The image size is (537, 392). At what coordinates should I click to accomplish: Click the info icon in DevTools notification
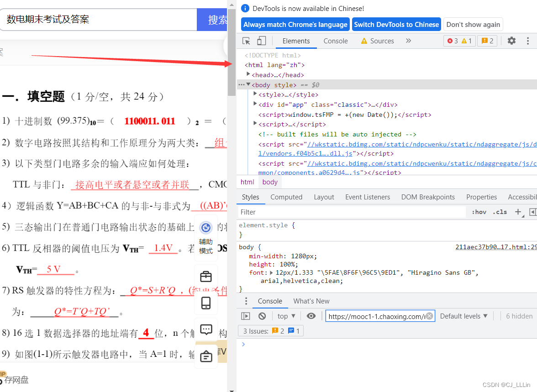pyautogui.click(x=245, y=8)
